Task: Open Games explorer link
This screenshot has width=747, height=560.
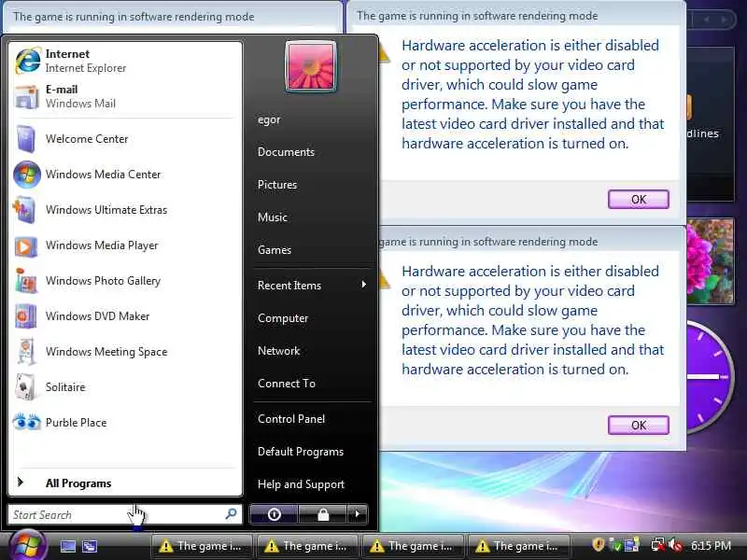Action: [274, 250]
